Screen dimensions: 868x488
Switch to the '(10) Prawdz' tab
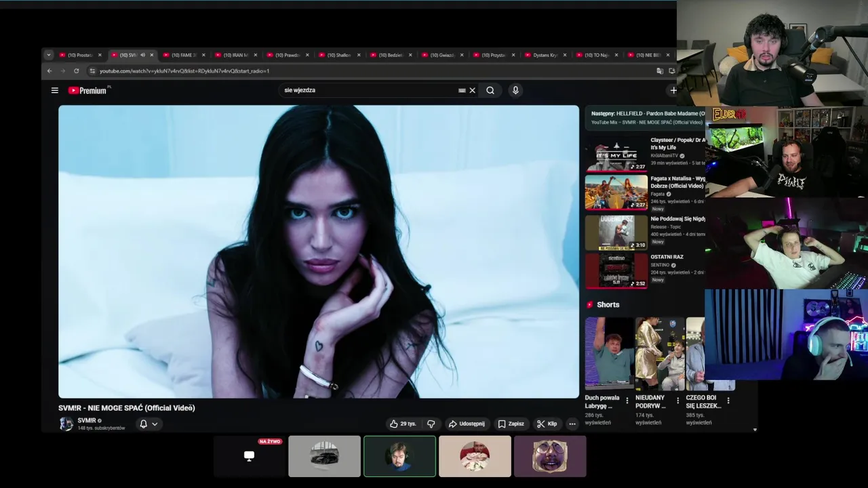point(287,55)
